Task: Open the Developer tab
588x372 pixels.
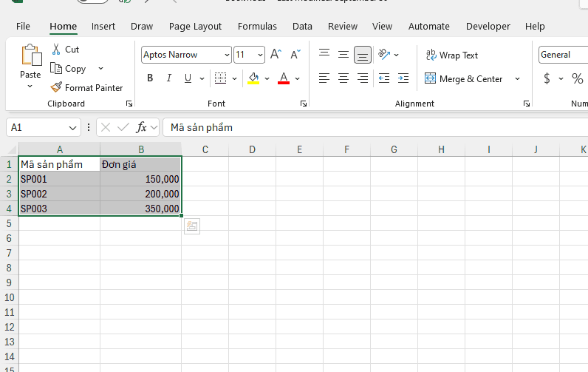Action: pyautogui.click(x=488, y=27)
